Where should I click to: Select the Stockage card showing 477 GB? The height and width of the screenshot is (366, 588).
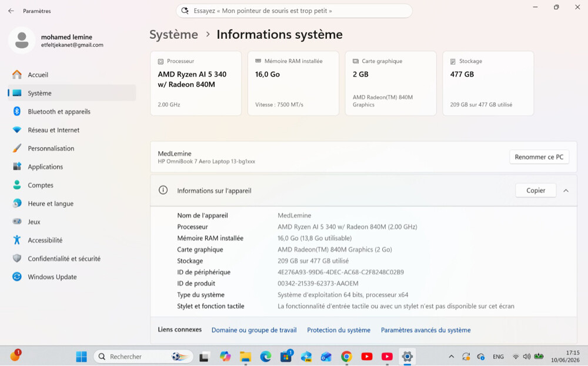point(488,84)
